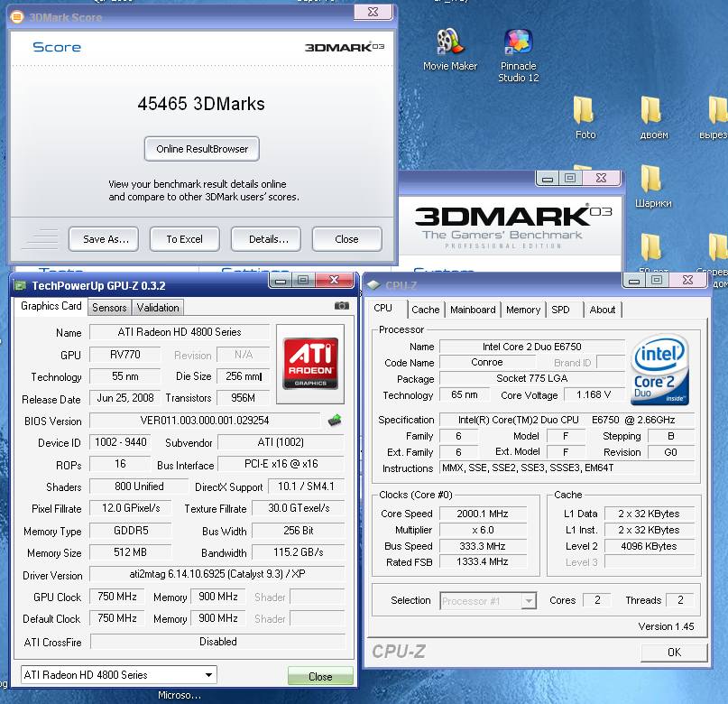The height and width of the screenshot is (704, 728).
Task: Click the '1002 - 9440' Device ID value
Action: pyautogui.click(x=120, y=442)
